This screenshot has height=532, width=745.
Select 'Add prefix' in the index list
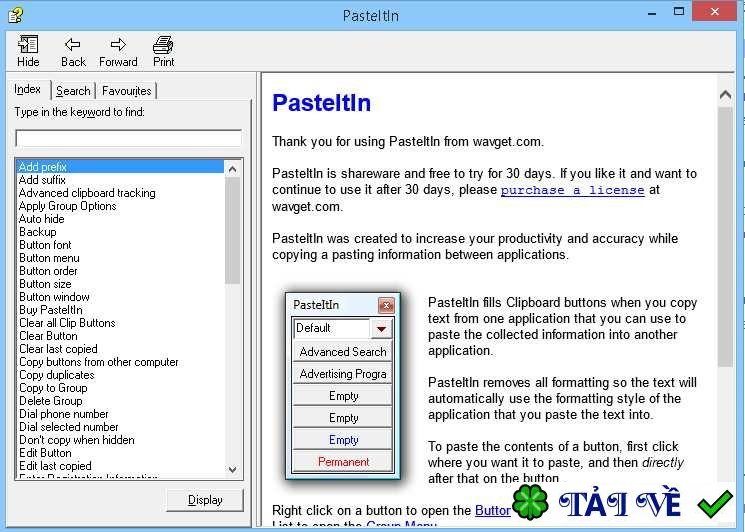(120, 167)
